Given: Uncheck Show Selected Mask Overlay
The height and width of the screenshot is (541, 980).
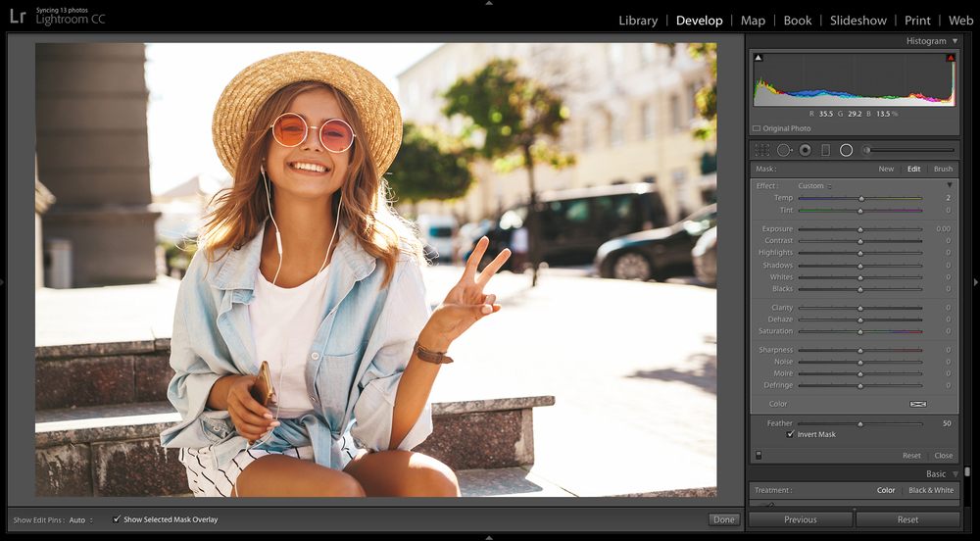Looking at the screenshot, I should tap(117, 519).
